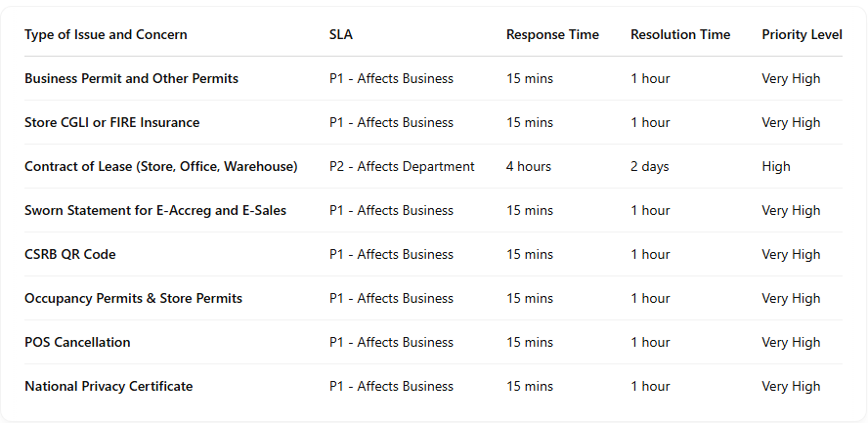Click the Resolution Time column header
Viewport: 868px width, 423px height.
pyautogui.click(x=680, y=34)
